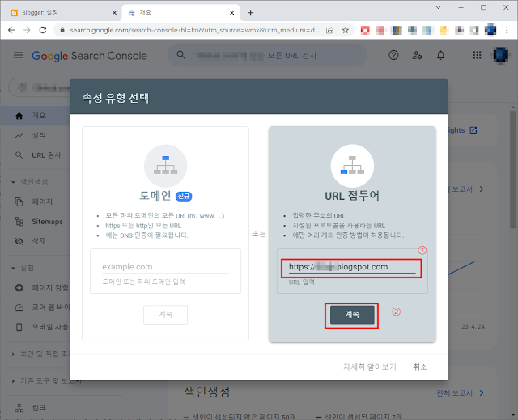The width and height of the screenshot is (518, 420).
Task: Click the browser back arrow
Action: click(11, 30)
